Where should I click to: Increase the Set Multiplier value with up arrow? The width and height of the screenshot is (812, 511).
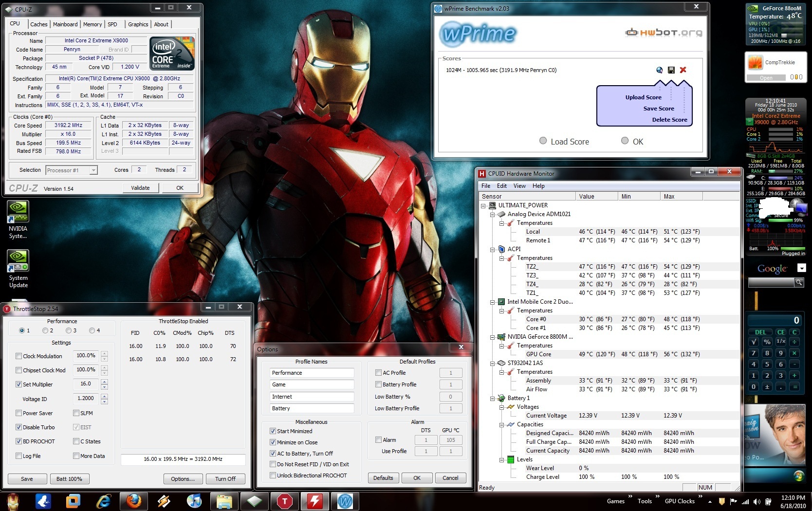(104, 382)
